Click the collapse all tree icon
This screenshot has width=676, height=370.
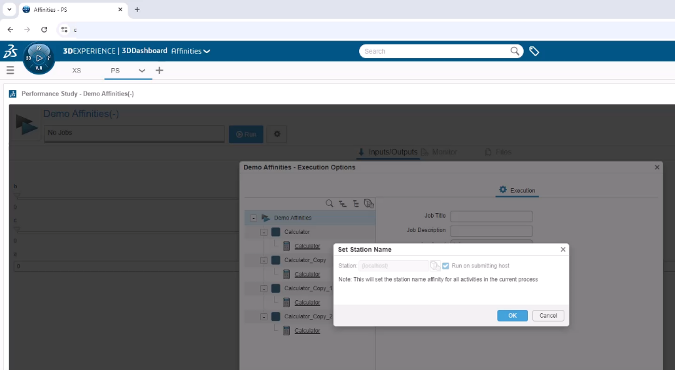coord(356,204)
